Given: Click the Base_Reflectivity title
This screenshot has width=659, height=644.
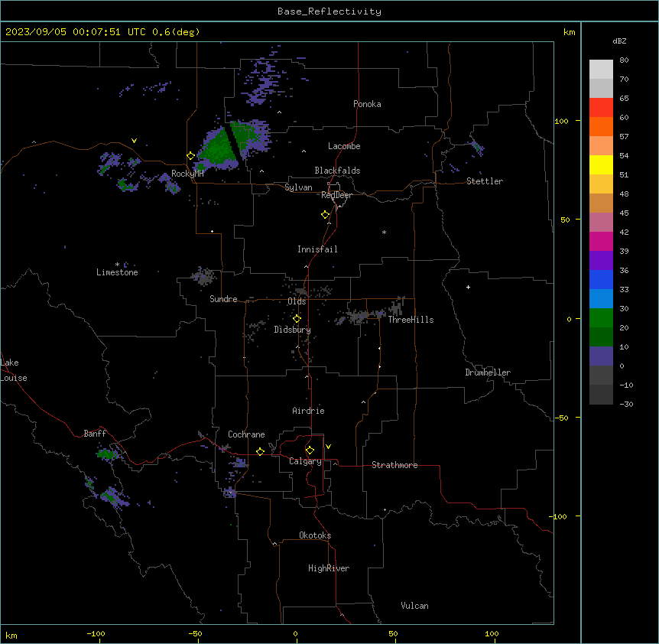Looking at the screenshot, I should click(x=329, y=11).
